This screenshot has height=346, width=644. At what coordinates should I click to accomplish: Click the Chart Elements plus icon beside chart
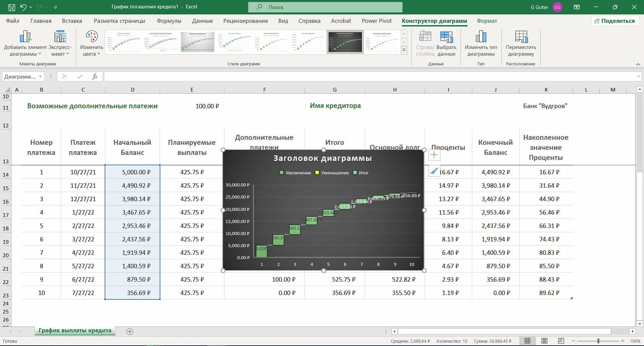434,155
